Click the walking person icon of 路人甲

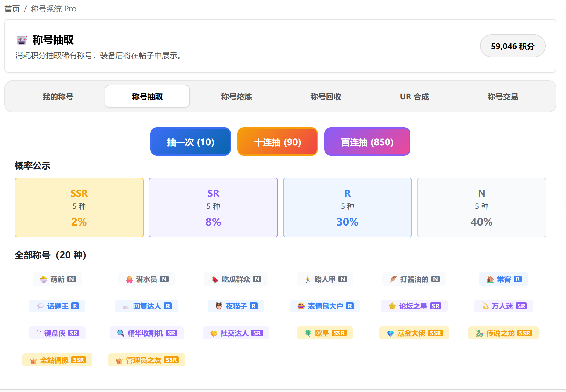pyautogui.click(x=308, y=279)
